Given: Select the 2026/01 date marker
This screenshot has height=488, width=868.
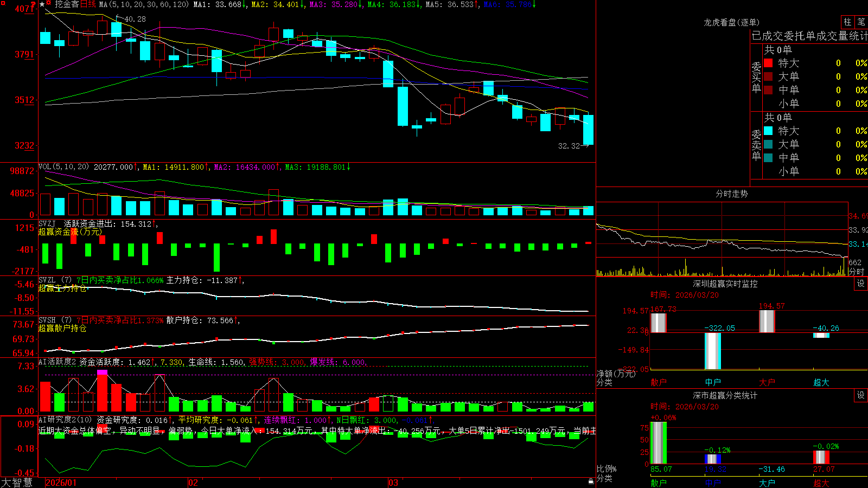Looking at the screenshot, I should point(61,483).
